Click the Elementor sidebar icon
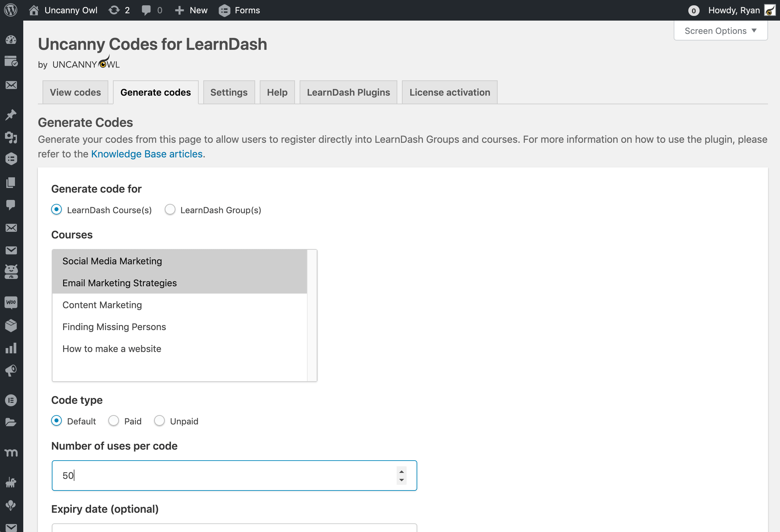780x532 pixels. tap(11, 400)
